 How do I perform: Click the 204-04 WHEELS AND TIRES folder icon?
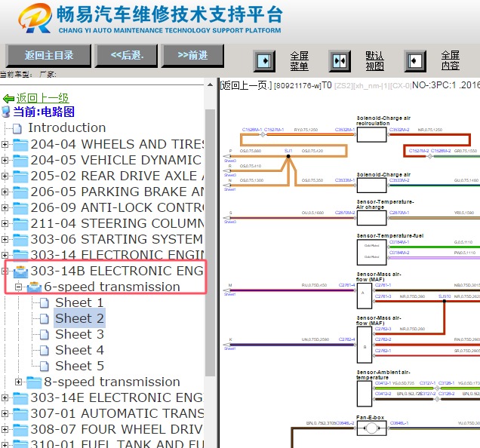20,145
